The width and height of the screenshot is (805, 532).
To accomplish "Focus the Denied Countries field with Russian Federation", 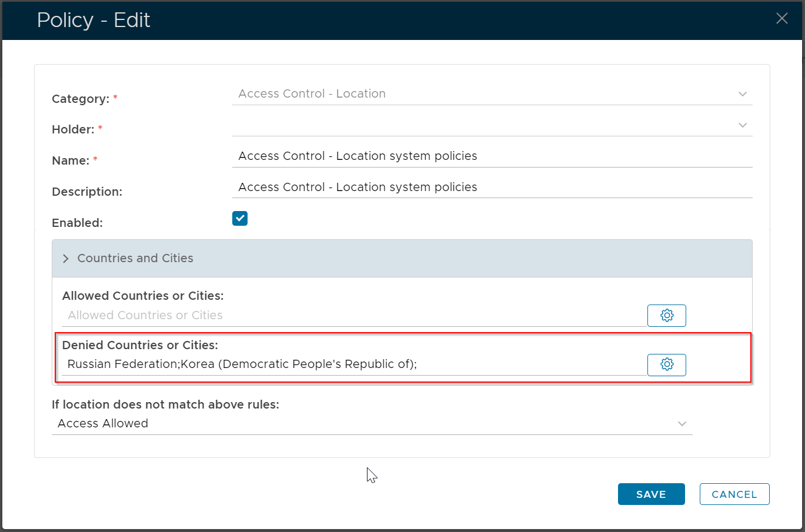I will pos(353,364).
